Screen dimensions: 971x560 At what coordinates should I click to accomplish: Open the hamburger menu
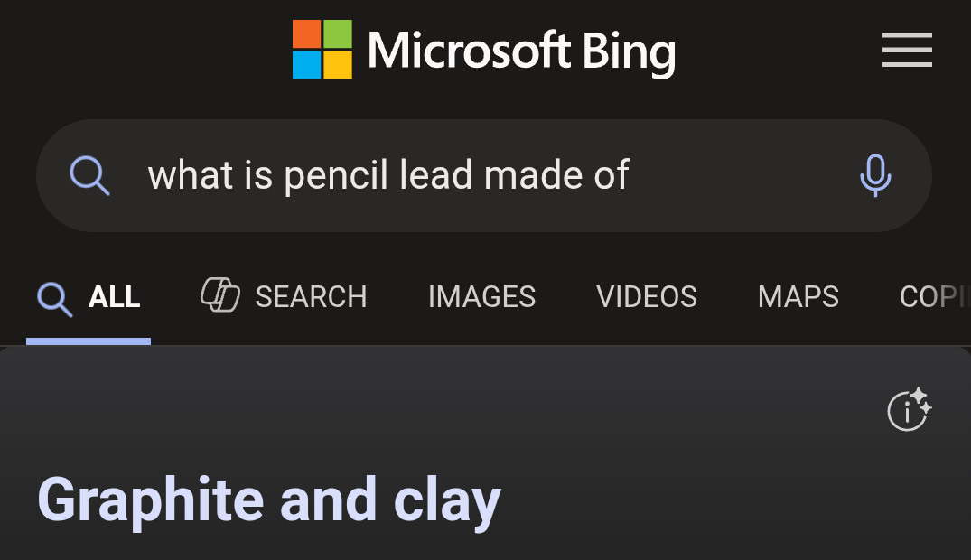coord(906,50)
